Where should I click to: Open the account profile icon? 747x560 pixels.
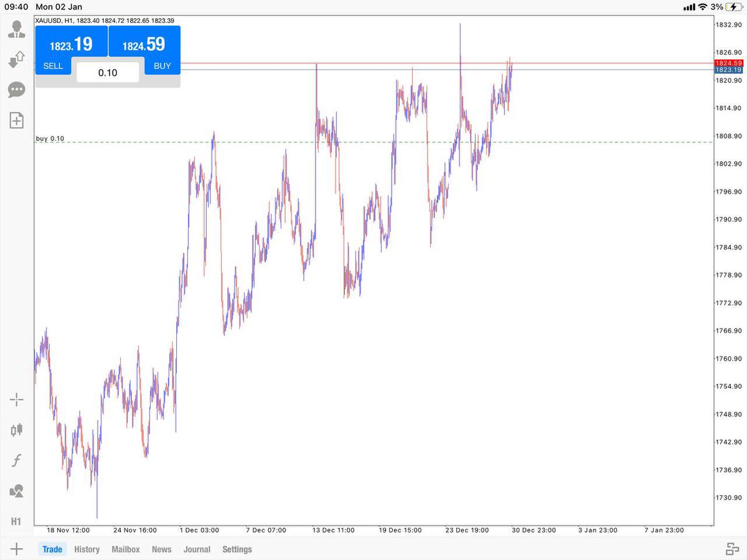pyautogui.click(x=17, y=30)
